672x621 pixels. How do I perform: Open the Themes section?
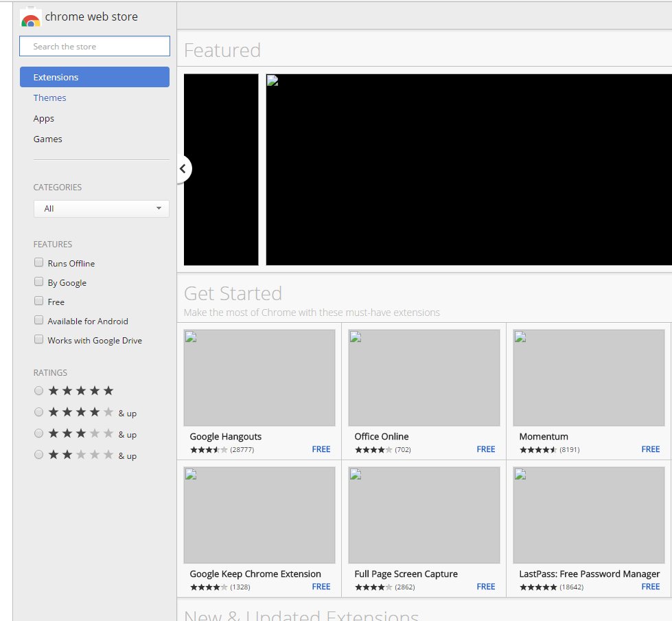pyautogui.click(x=49, y=98)
